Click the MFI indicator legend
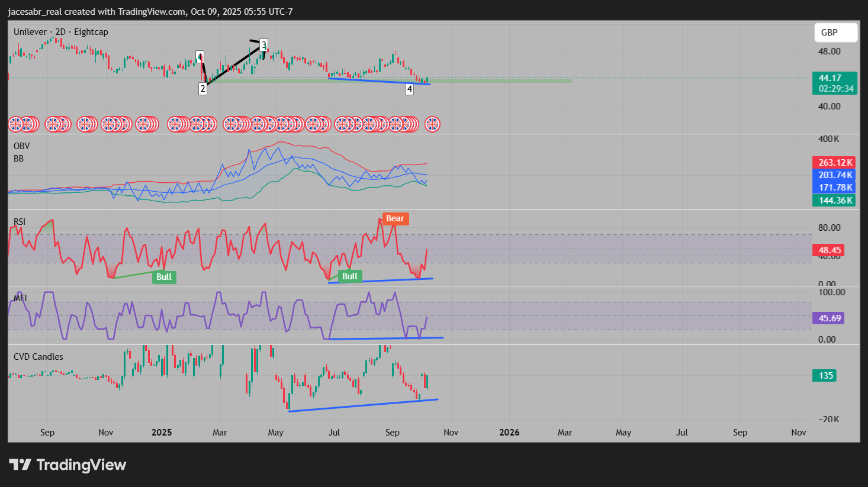Image resolution: width=868 pixels, height=487 pixels. [x=20, y=298]
